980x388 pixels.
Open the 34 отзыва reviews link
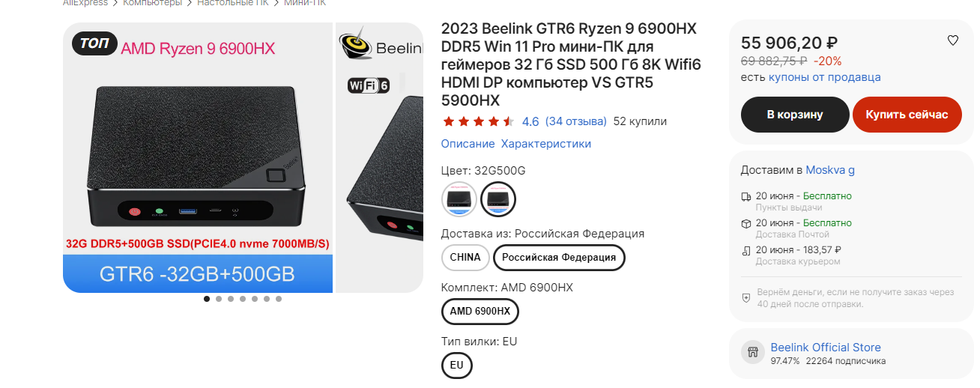coord(576,121)
